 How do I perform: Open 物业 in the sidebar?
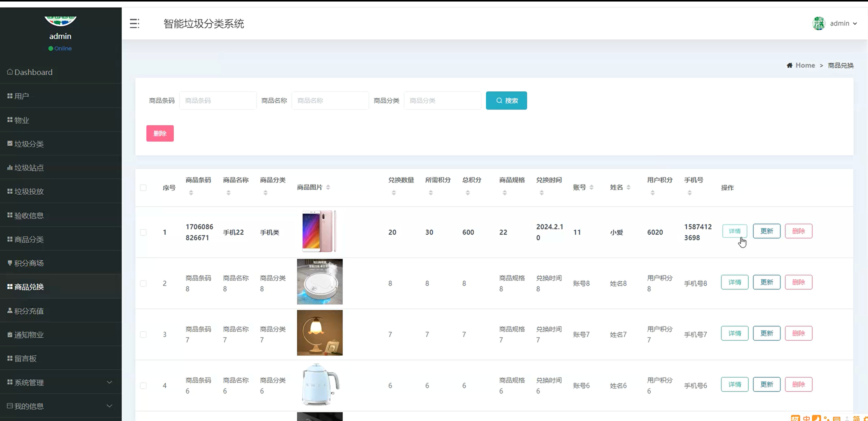tap(61, 120)
